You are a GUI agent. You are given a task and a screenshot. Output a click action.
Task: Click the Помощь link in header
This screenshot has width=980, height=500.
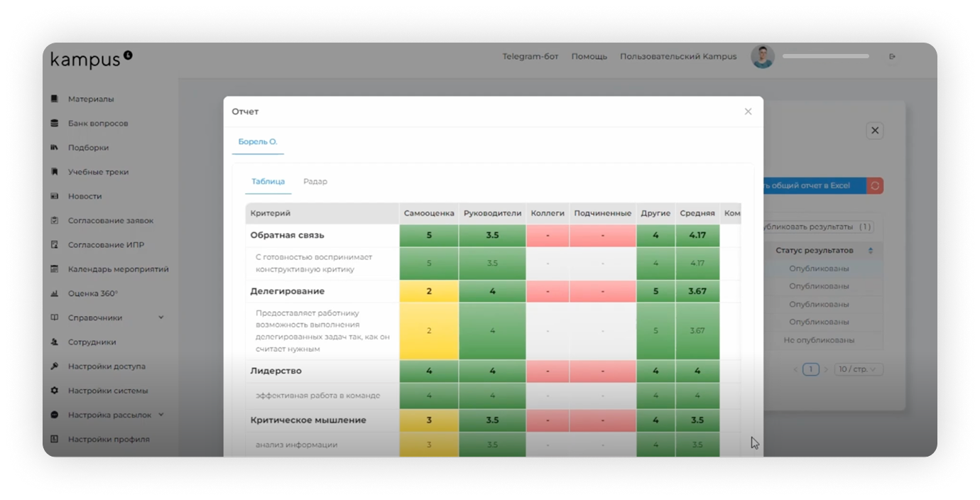(x=589, y=57)
